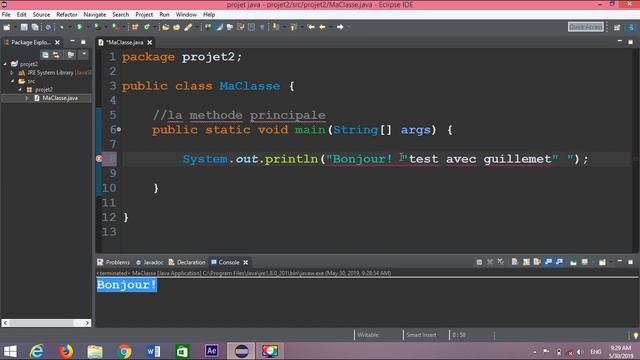The image size is (640, 360).
Task: Switch to the Javadoc tab
Action: (x=149, y=262)
